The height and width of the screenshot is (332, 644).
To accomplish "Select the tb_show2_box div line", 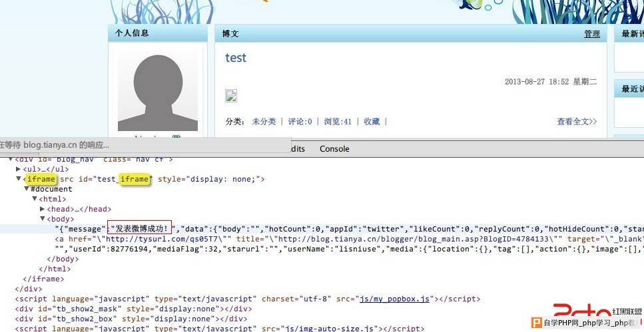I will [131, 319].
